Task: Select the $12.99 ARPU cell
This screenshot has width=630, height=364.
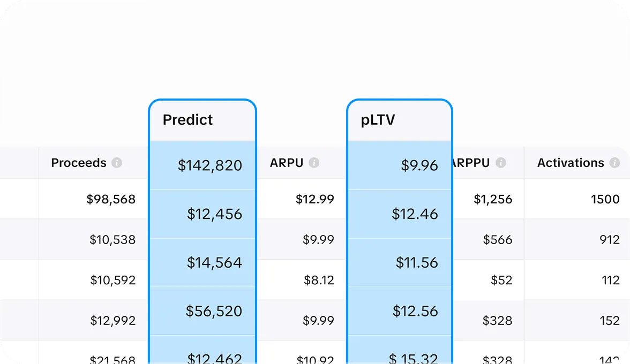Action: tap(315, 199)
